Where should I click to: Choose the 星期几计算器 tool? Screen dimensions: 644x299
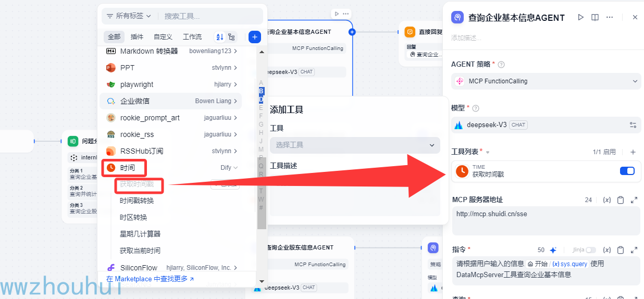click(140, 234)
